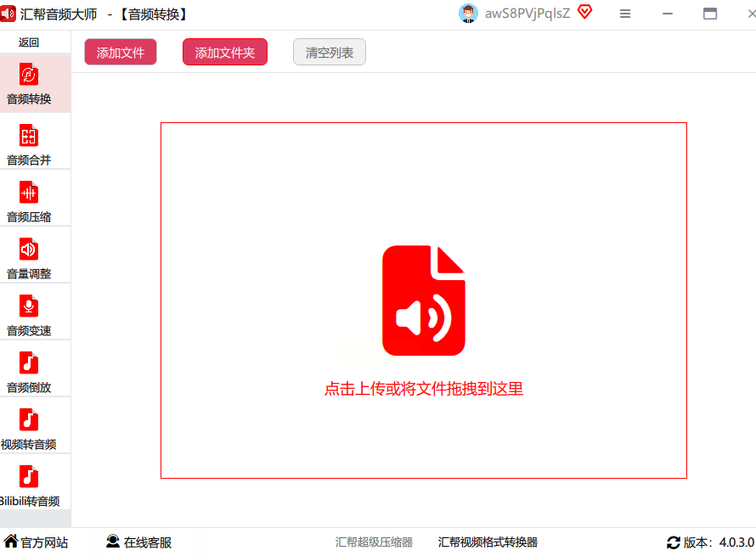Image resolution: width=756 pixels, height=556 pixels.
Task: Click the 清空列表 button
Action: pos(330,52)
